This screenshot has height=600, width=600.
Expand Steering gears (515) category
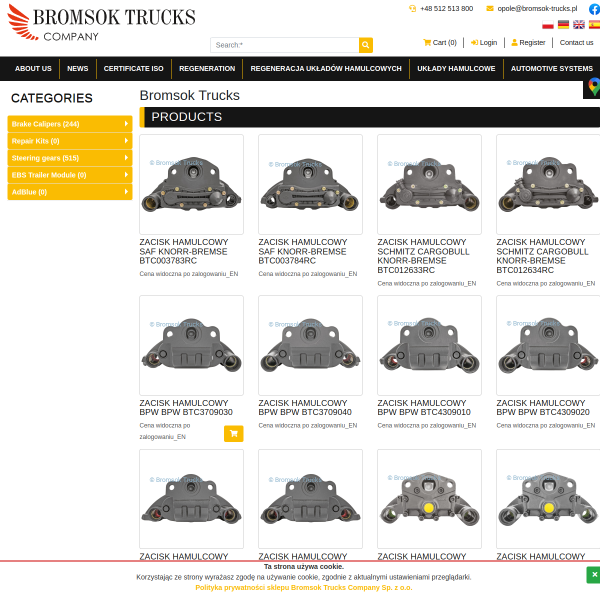click(70, 158)
